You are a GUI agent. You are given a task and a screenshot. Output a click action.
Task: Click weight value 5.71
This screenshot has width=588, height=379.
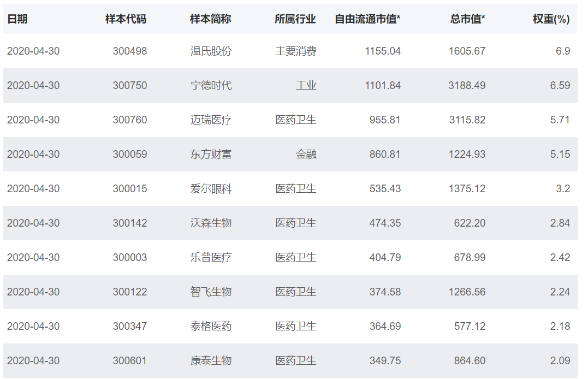(x=560, y=120)
